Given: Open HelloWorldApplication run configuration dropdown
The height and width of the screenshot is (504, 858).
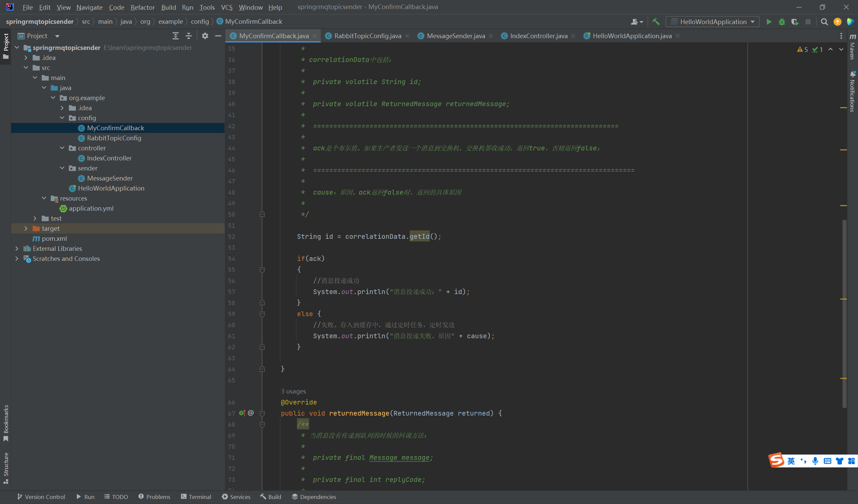Looking at the screenshot, I should [x=712, y=22].
